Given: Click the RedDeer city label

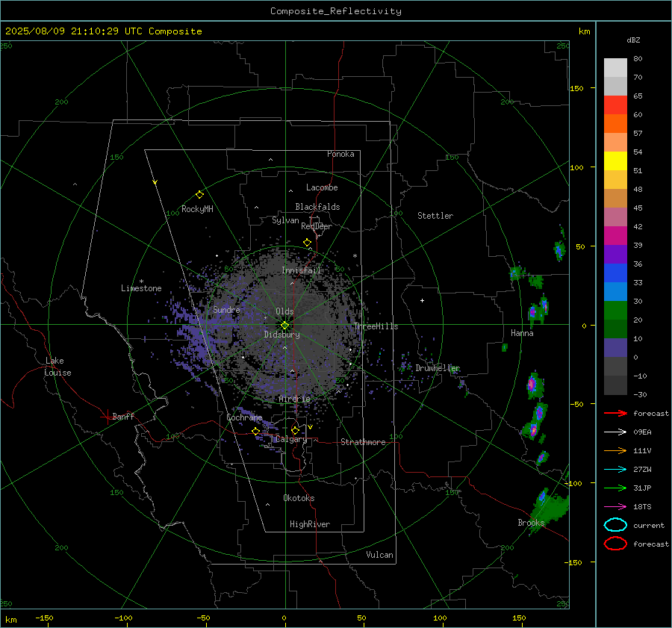Looking at the screenshot, I should point(317,226).
